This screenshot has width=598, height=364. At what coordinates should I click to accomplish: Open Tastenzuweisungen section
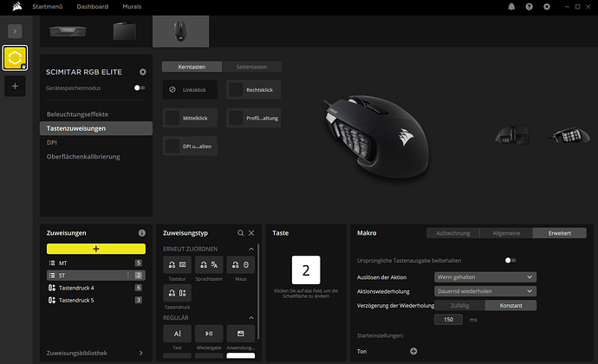(96, 128)
